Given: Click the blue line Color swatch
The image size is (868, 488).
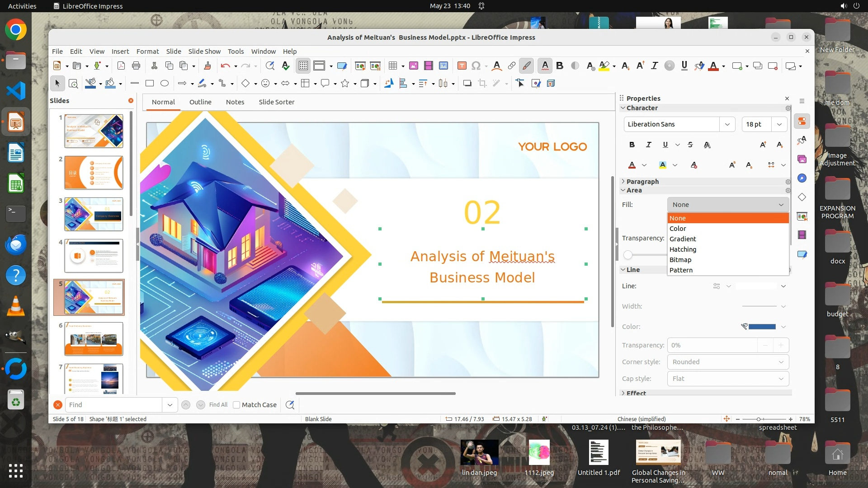Looking at the screenshot, I should click(x=762, y=327).
